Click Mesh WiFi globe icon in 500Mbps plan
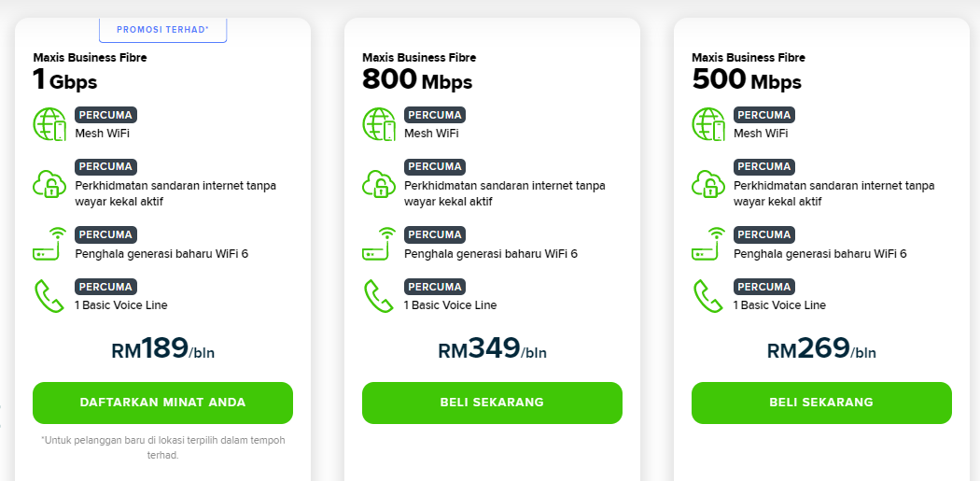This screenshot has height=481, width=980. (x=708, y=124)
